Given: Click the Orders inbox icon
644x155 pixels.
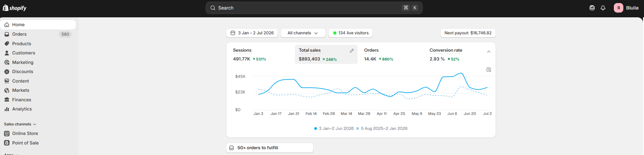Looking at the screenshot, I should [7, 34].
